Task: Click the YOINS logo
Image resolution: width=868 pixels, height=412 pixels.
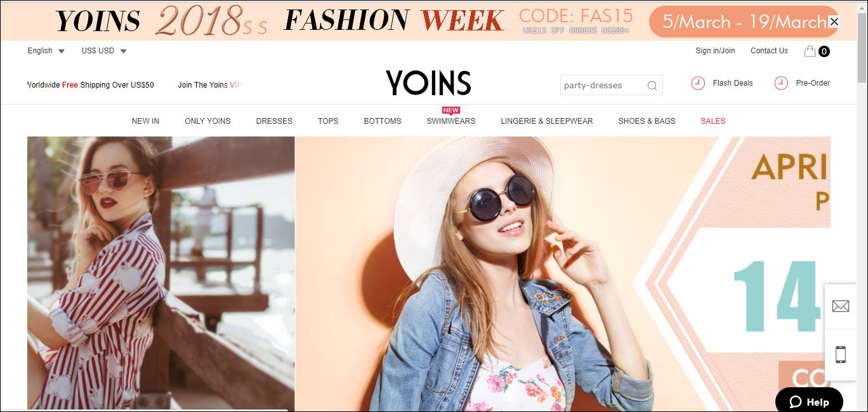Action: 428,83
